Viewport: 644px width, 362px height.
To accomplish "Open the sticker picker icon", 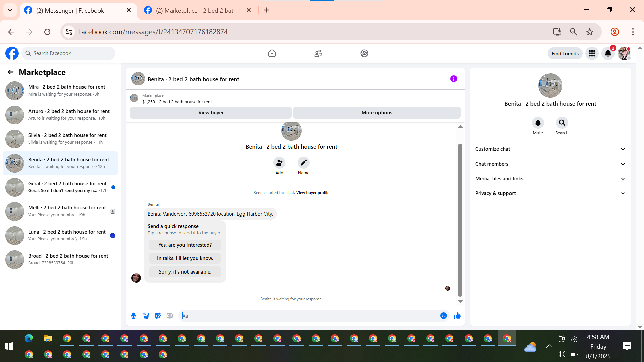I will point(158,316).
